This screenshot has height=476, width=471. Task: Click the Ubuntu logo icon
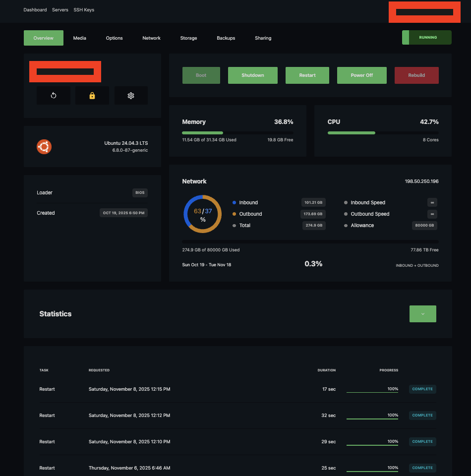(x=44, y=147)
